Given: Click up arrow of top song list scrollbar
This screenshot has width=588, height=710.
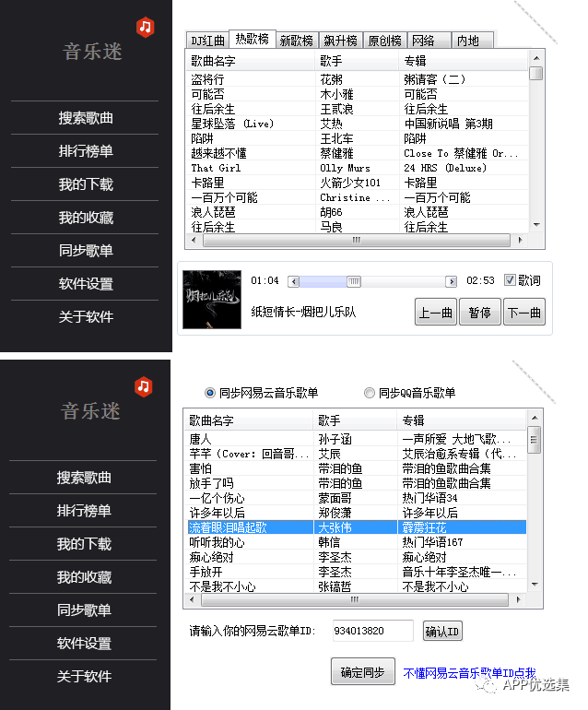Looking at the screenshot, I should tap(536, 58).
